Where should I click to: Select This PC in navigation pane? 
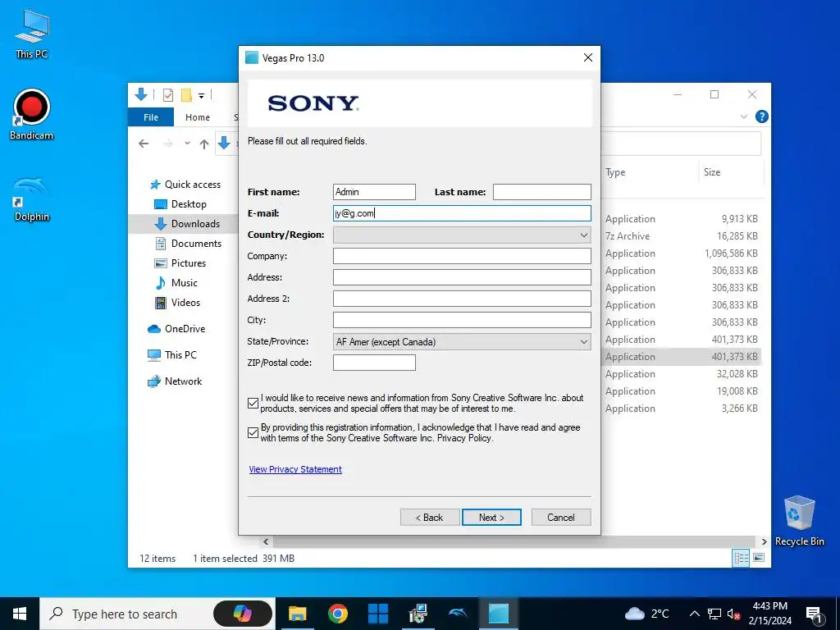(172, 355)
